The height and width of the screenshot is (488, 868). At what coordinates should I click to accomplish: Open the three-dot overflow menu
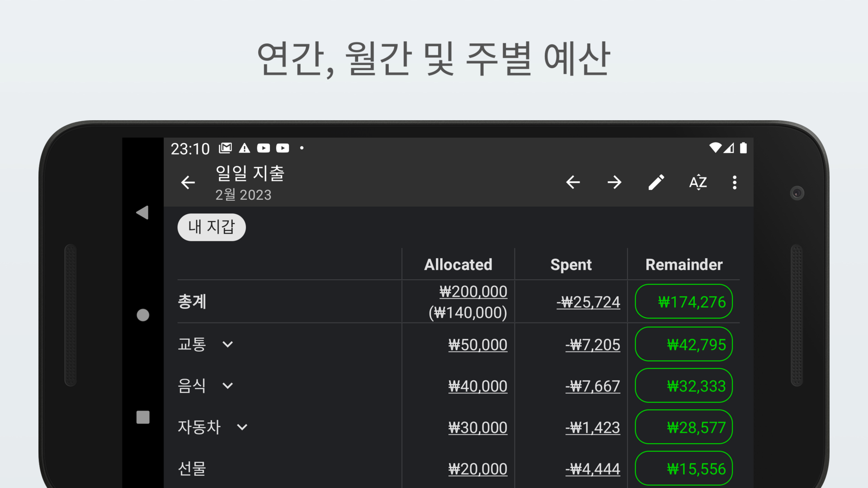click(735, 183)
